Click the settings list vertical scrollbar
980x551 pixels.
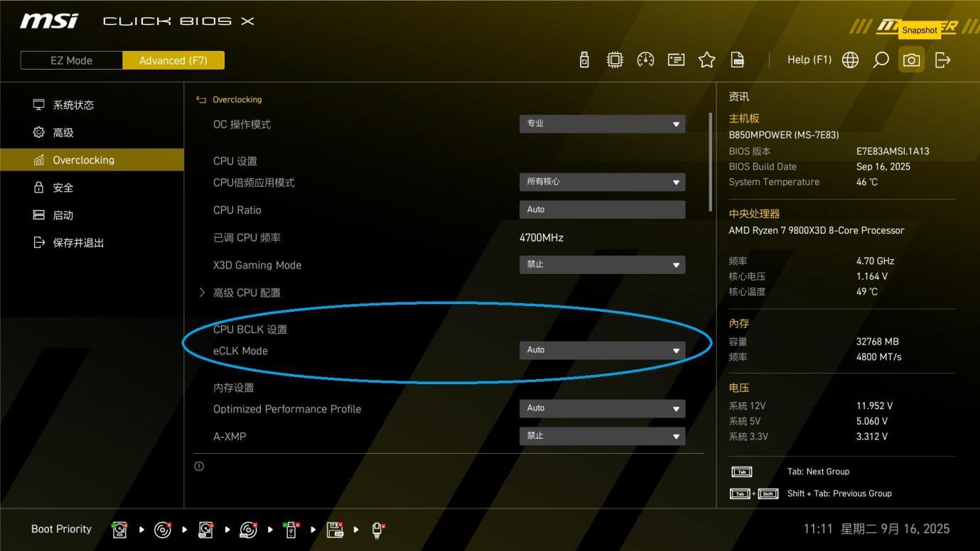710,162
